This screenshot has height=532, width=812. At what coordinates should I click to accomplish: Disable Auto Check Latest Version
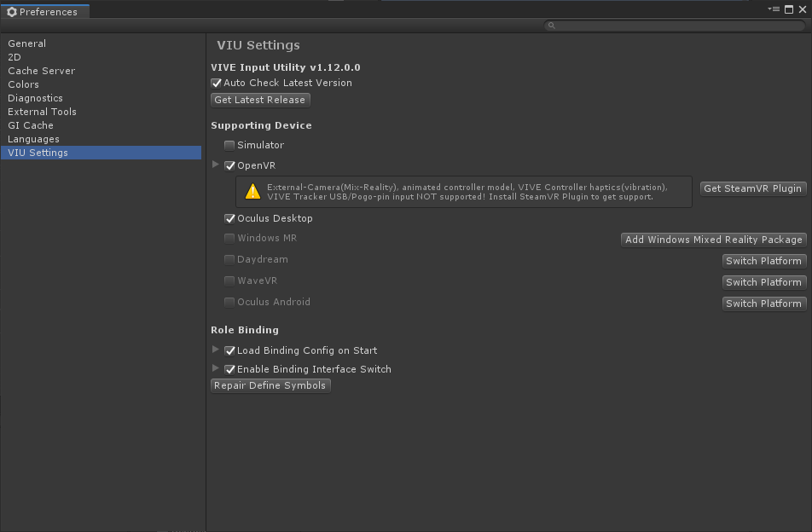click(x=217, y=83)
